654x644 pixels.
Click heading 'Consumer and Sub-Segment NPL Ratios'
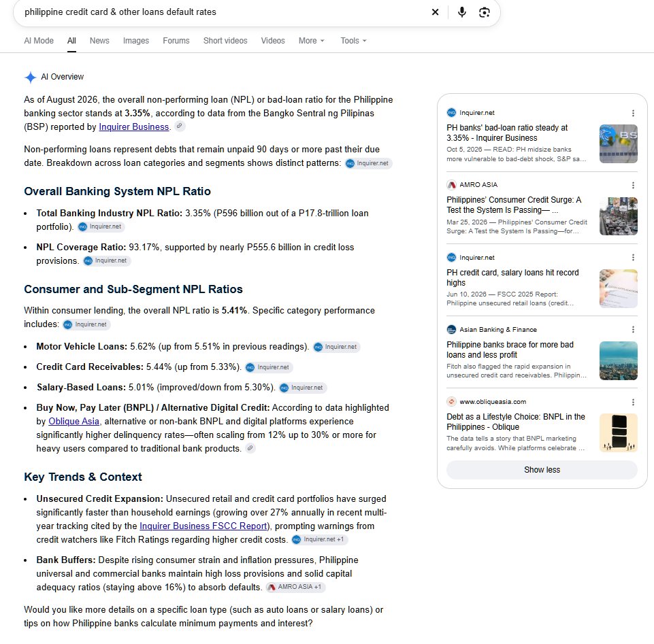click(x=133, y=289)
